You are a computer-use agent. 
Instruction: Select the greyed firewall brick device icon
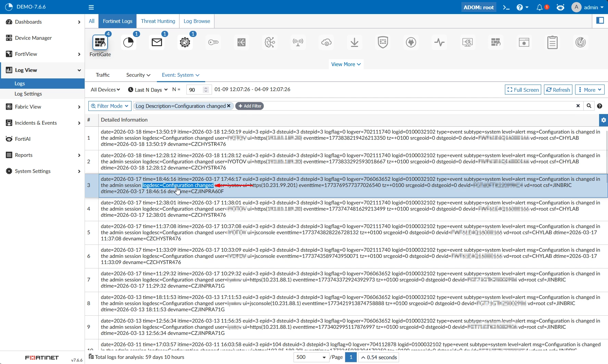(x=496, y=42)
